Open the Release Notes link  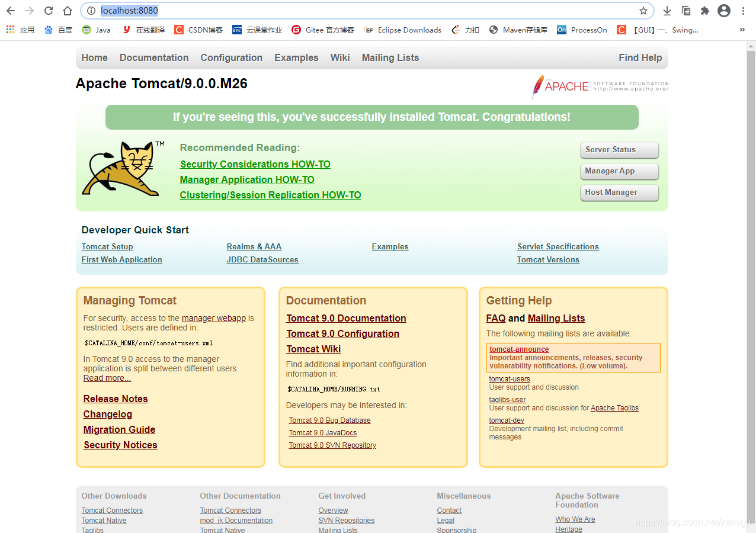pyautogui.click(x=116, y=399)
